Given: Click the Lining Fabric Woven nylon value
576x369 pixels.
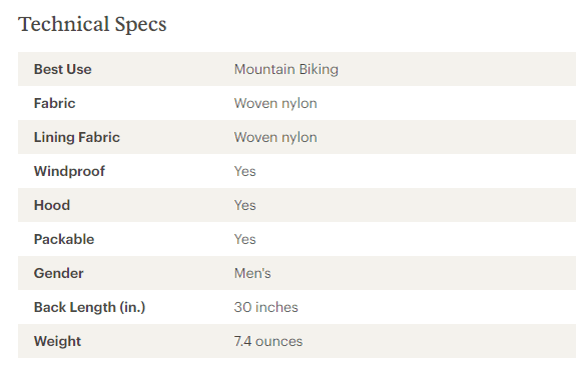Looking at the screenshot, I should (276, 137).
